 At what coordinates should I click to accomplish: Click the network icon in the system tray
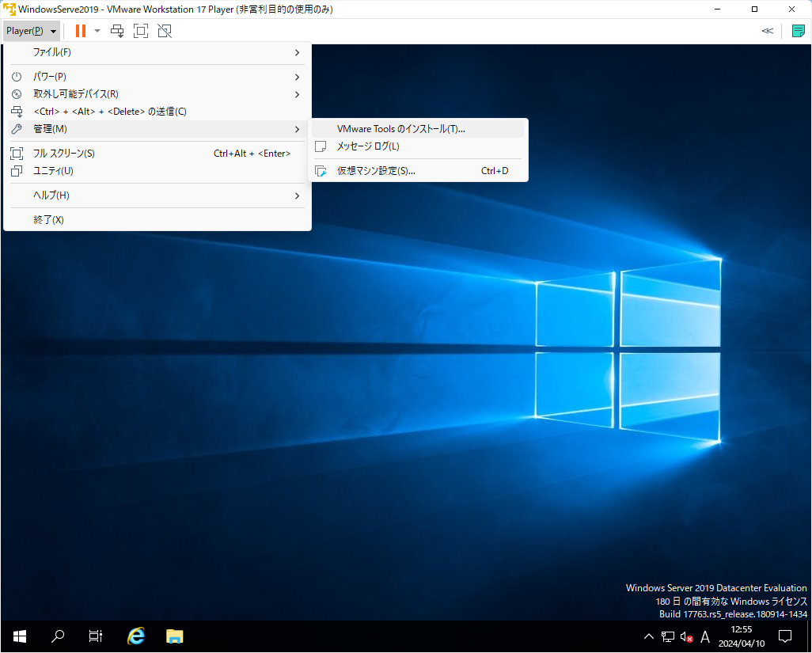[667, 636]
